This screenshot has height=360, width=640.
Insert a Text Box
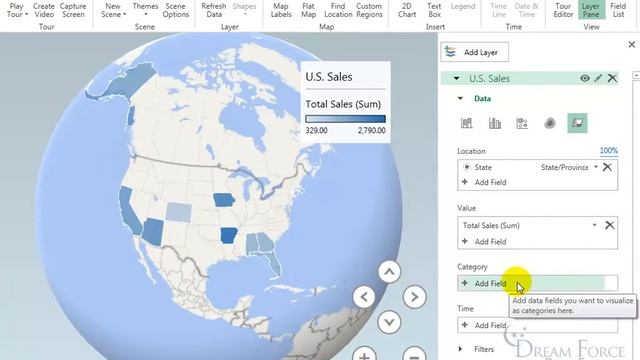click(434, 10)
